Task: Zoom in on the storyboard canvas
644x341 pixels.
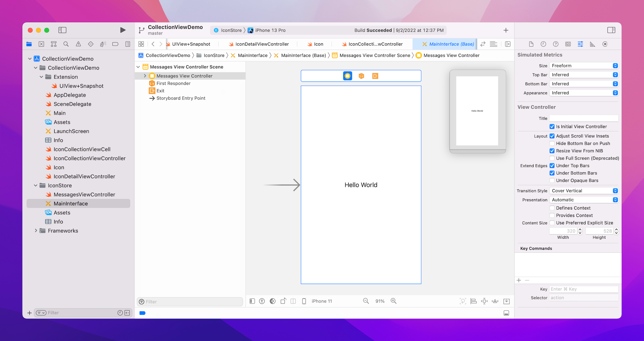Action: 393,301
